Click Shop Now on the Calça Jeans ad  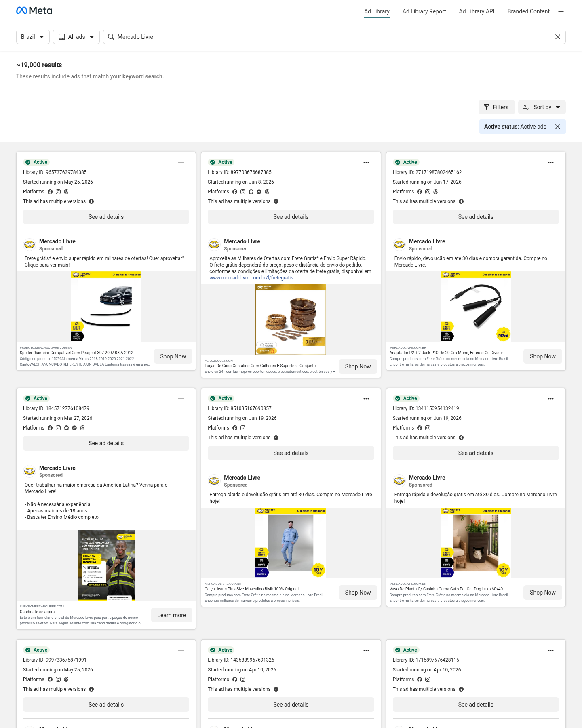(x=358, y=593)
